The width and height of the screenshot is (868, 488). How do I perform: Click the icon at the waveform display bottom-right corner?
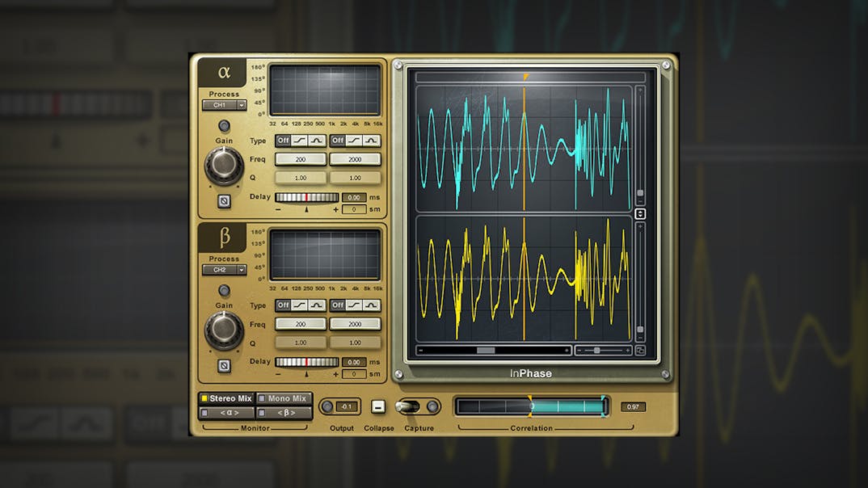(642, 349)
